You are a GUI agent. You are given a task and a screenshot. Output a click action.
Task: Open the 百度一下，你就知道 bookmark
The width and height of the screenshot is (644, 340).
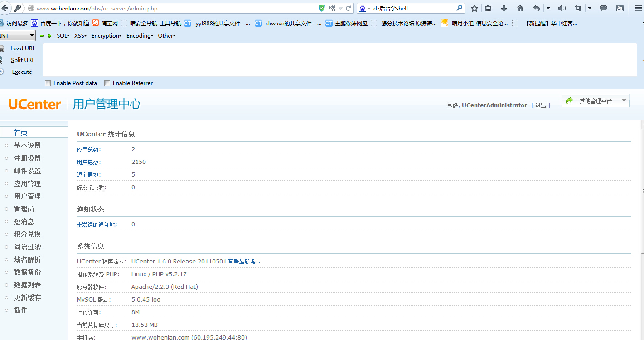(x=60, y=23)
